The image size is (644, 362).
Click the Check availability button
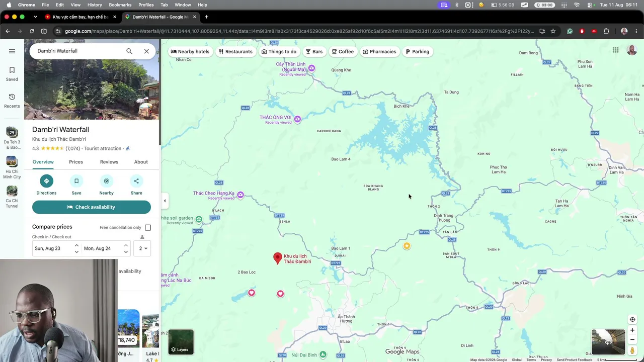92,207
